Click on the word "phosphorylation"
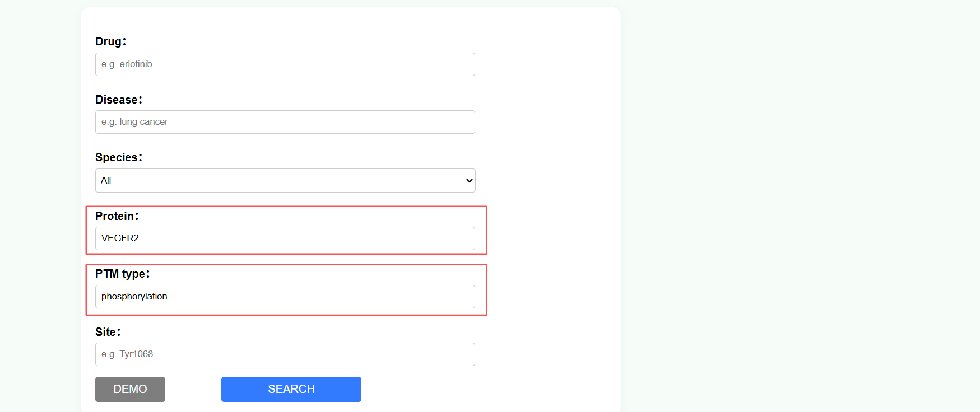The height and width of the screenshot is (412, 980). [x=134, y=297]
